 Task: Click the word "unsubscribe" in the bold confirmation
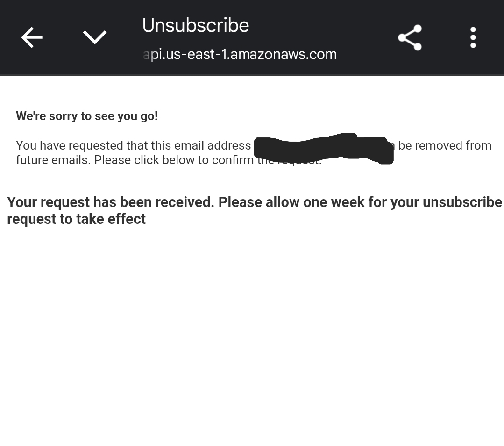(x=462, y=202)
